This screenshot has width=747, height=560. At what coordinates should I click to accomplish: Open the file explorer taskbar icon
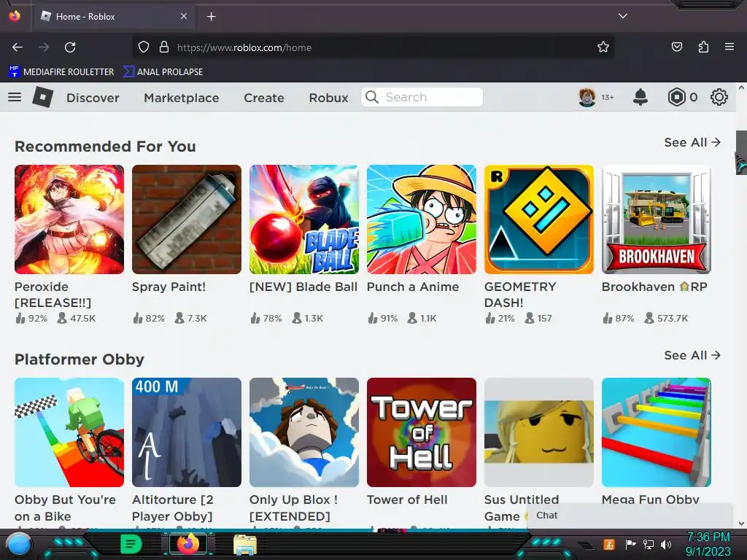pos(245,544)
